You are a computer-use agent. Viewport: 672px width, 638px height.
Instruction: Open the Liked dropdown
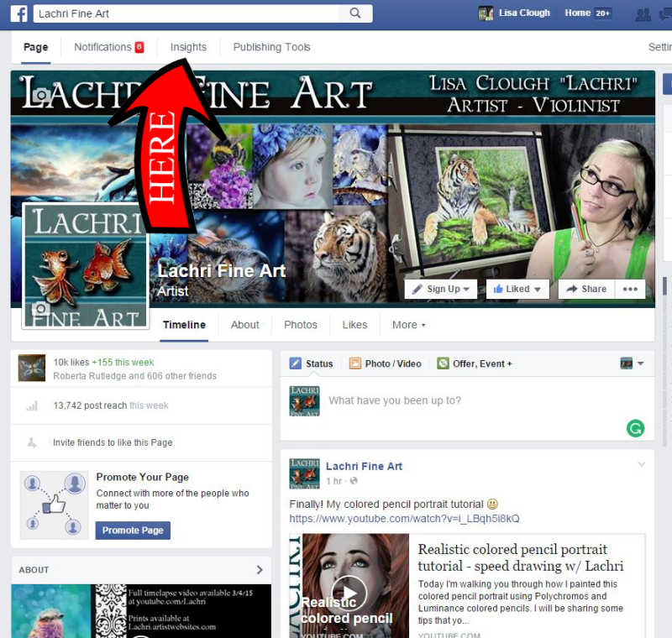pos(517,289)
